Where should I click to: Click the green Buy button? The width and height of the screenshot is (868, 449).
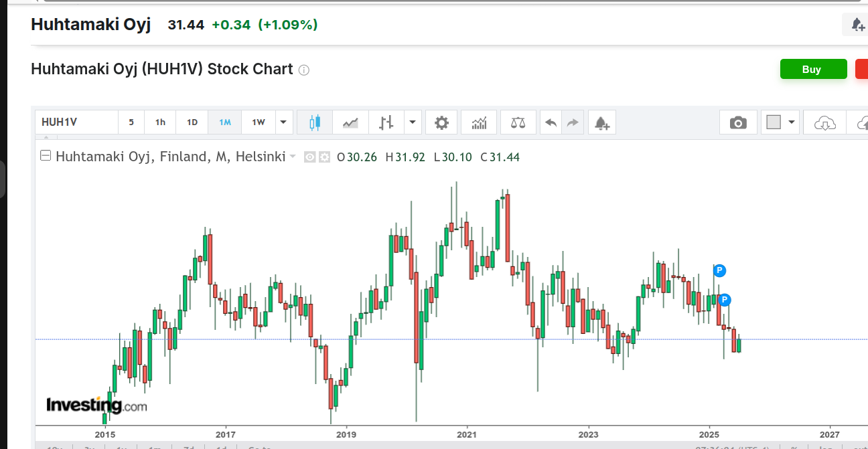pos(813,69)
